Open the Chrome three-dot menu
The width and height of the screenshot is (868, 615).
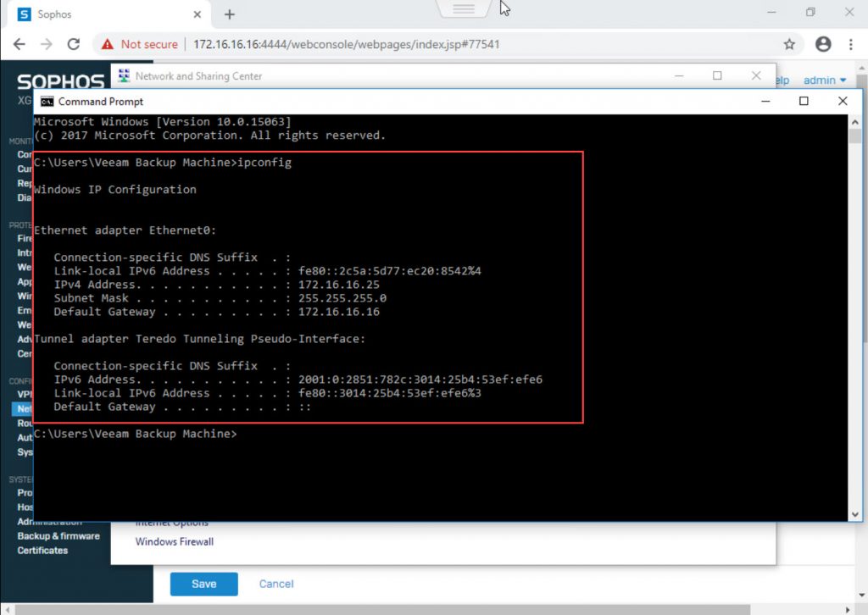click(851, 44)
